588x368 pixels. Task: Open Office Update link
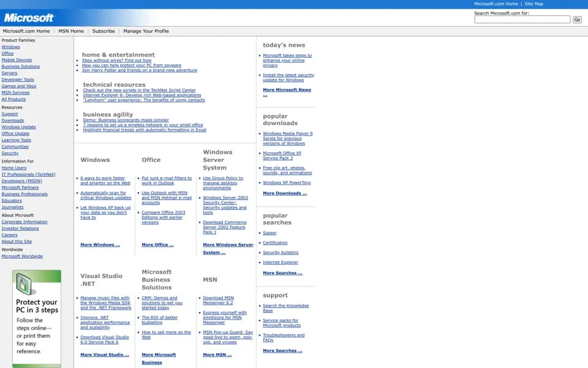coord(15,134)
